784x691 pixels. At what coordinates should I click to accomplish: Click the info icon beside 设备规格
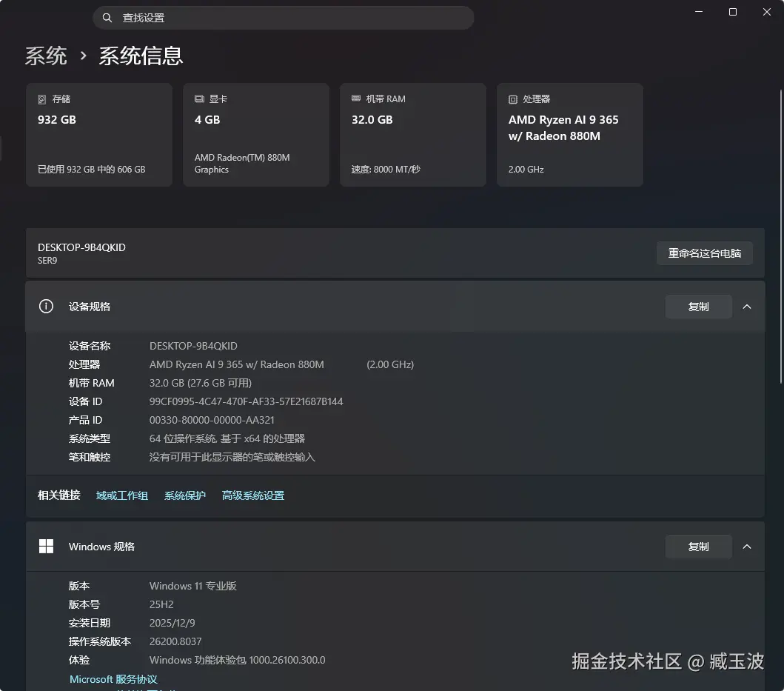tap(46, 306)
